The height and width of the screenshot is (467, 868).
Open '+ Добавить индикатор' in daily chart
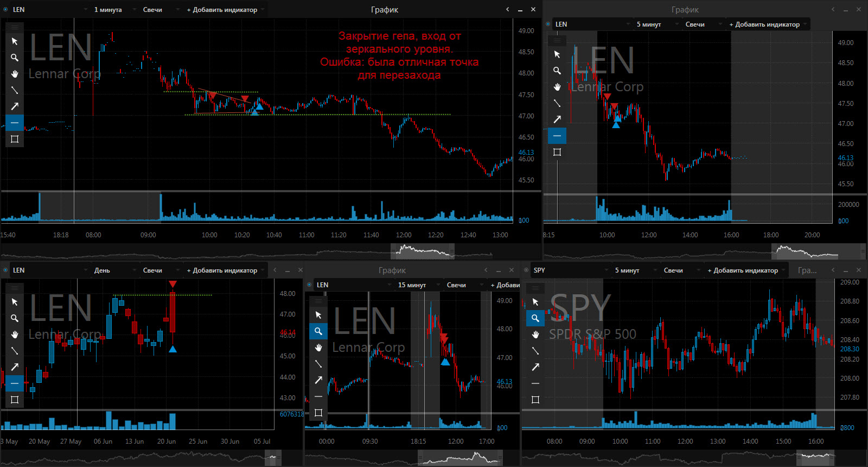225,270
